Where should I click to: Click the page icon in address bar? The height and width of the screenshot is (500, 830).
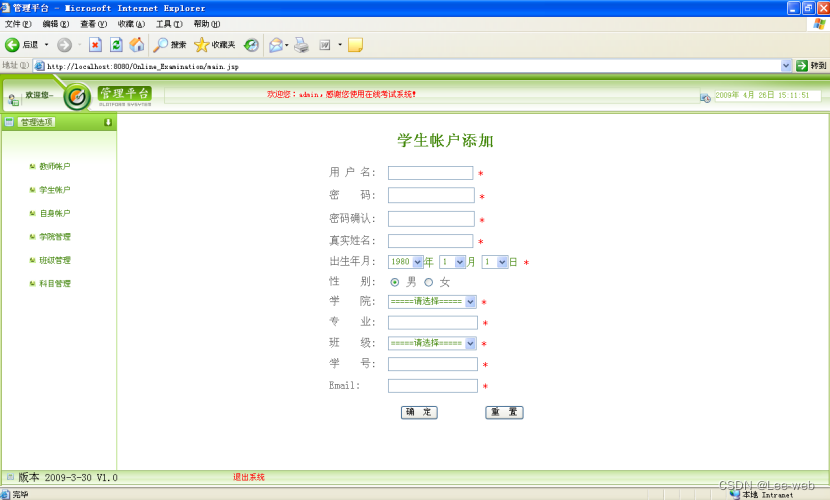pyautogui.click(x=39, y=66)
